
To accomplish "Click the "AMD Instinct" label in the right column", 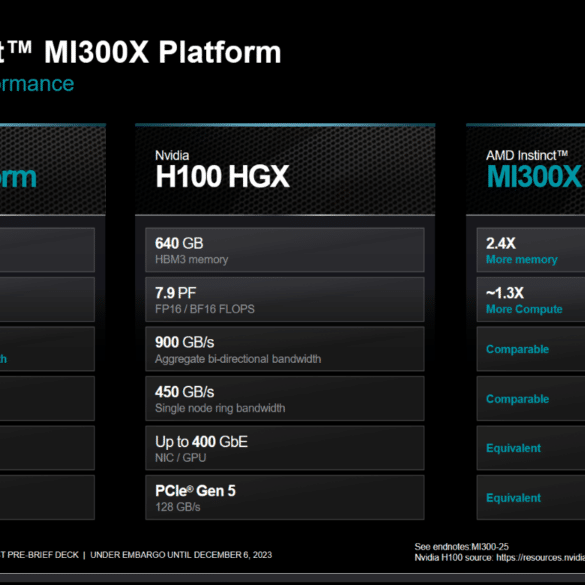I will [527, 155].
